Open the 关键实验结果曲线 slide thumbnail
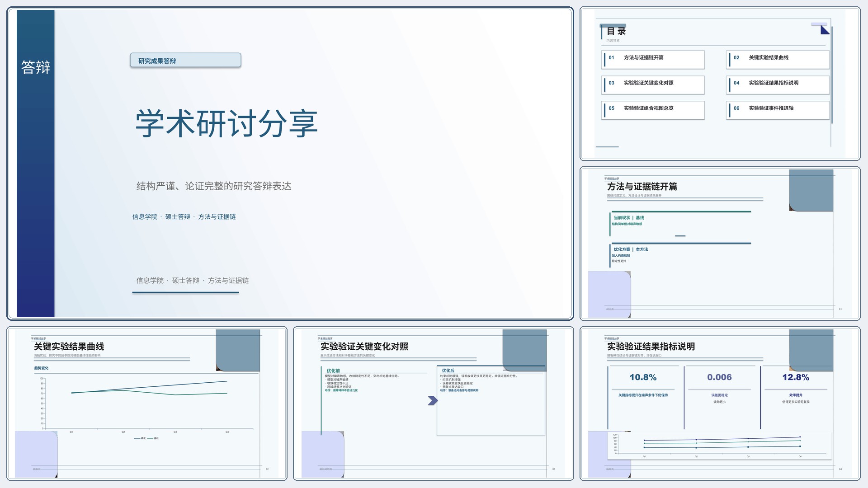Screen dimensions: 868x488 [147, 404]
